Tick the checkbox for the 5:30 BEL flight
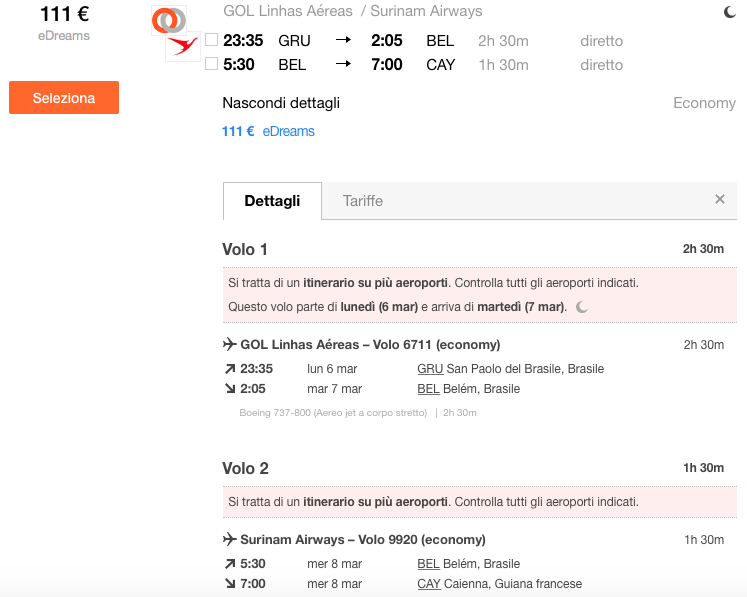Screen dimensions: 747x597 (x=212, y=63)
